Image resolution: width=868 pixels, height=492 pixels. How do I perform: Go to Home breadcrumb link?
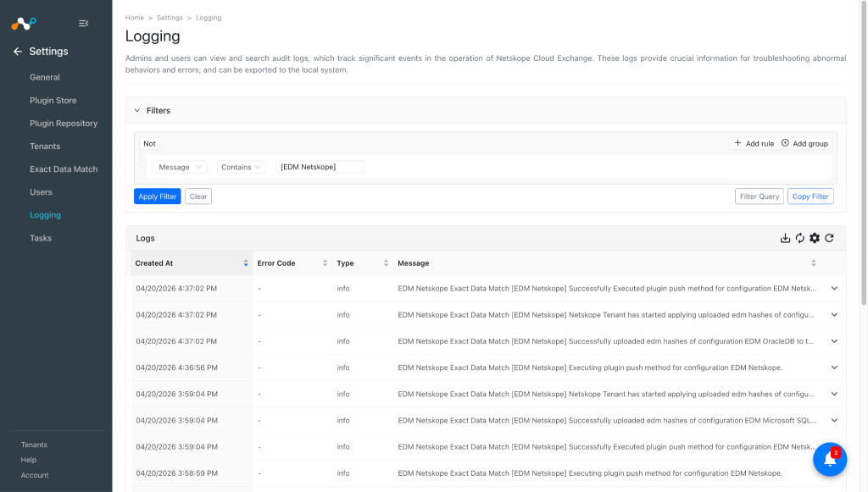(135, 18)
